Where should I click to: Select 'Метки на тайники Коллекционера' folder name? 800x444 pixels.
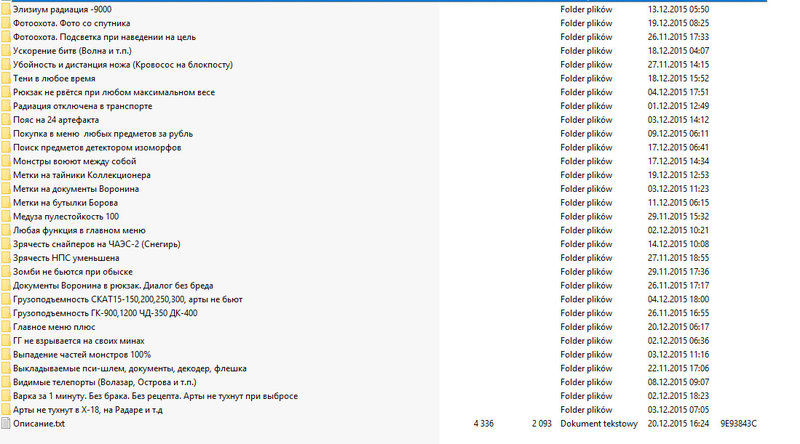pos(83,175)
